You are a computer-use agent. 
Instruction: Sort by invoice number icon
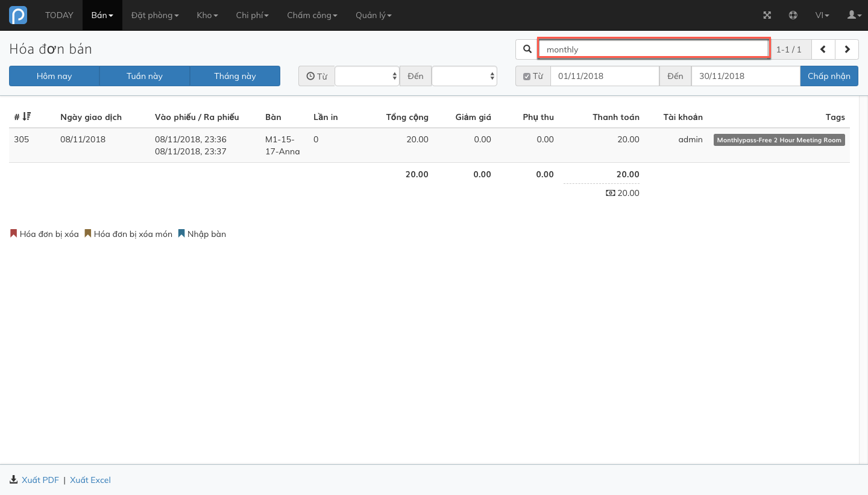click(x=27, y=116)
